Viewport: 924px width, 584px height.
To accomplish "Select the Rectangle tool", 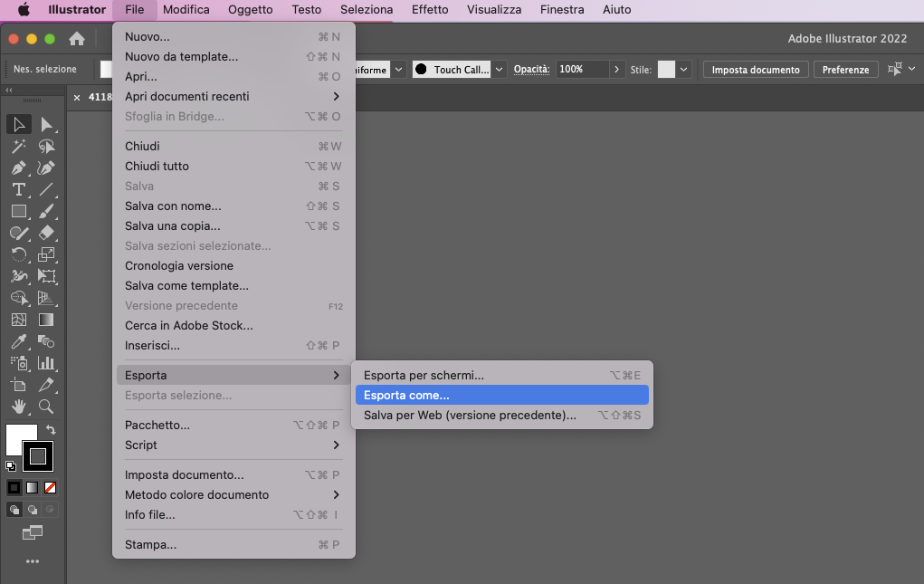I will [x=18, y=211].
